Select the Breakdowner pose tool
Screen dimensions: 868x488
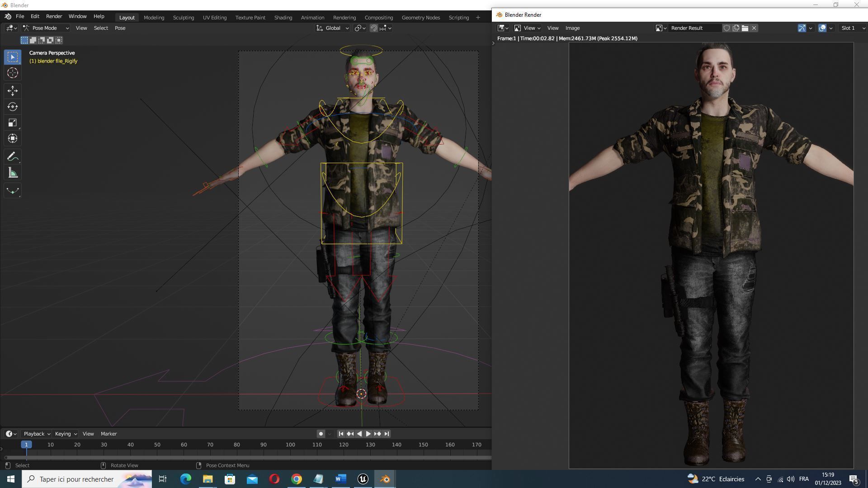coord(13,191)
